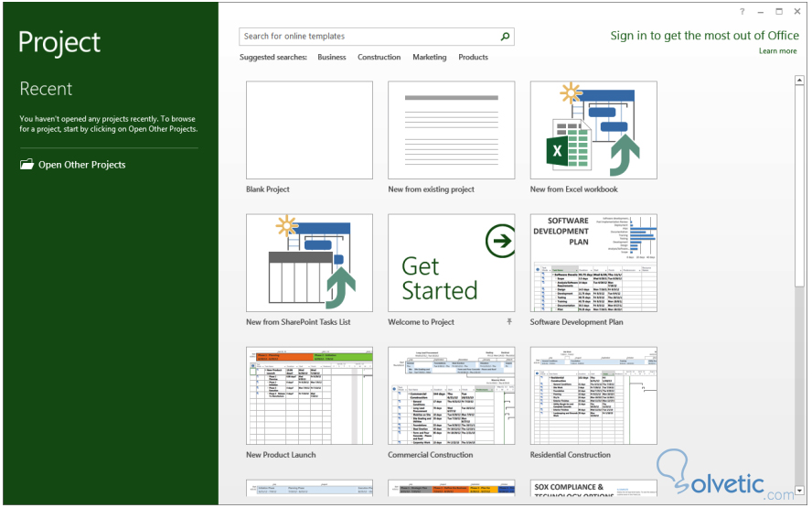Pin the Welcome to Project template
The height and width of the screenshot is (508, 812).
(509, 321)
